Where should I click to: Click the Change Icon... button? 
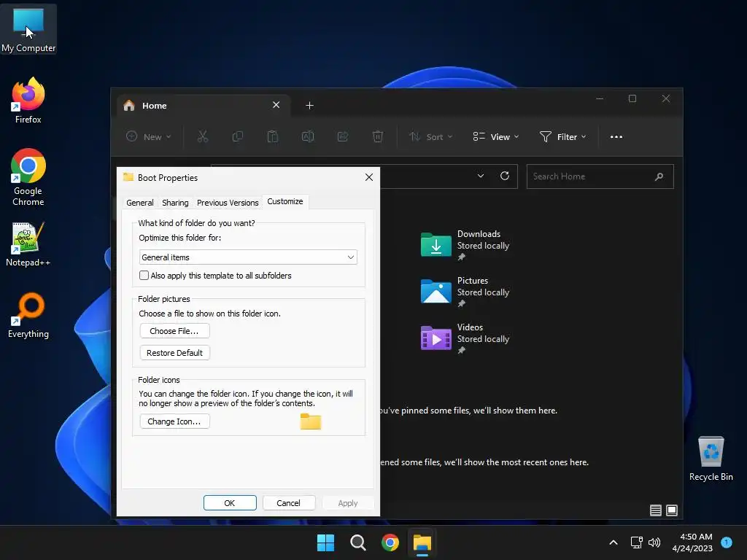point(174,421)
